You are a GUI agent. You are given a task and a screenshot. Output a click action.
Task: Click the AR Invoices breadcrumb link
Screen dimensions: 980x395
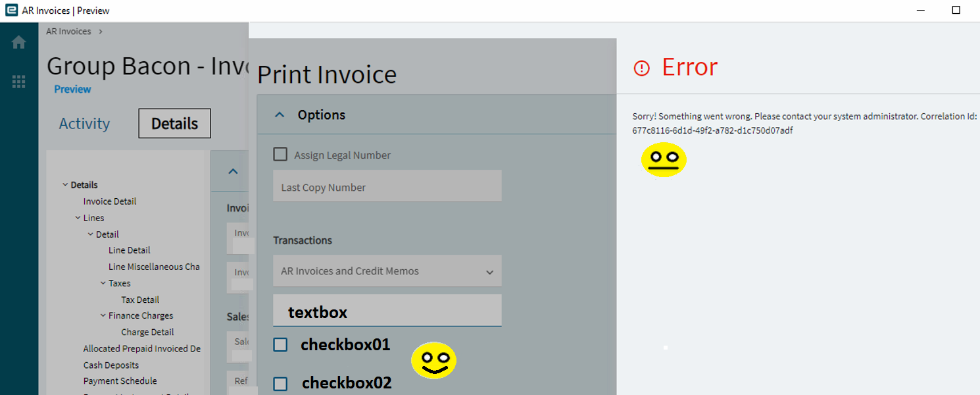click(67, 31)
